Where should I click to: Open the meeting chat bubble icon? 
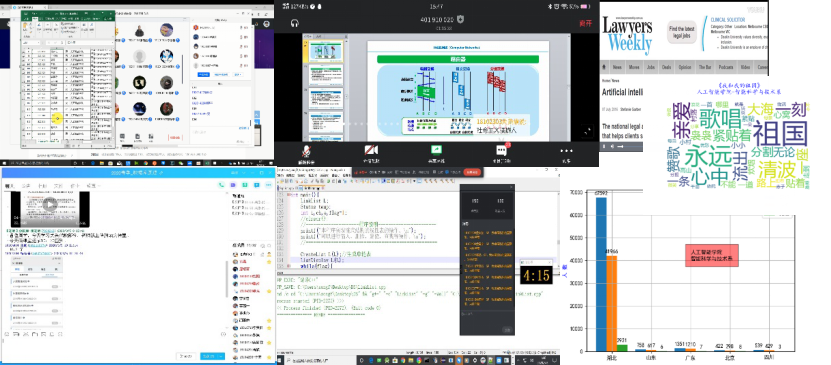501,150
